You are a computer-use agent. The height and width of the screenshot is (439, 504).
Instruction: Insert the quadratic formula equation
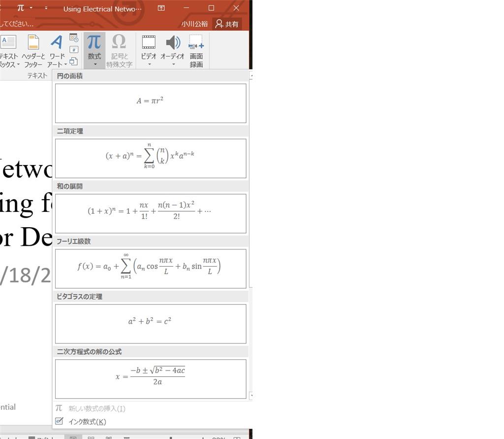click(x=151, y=379)
